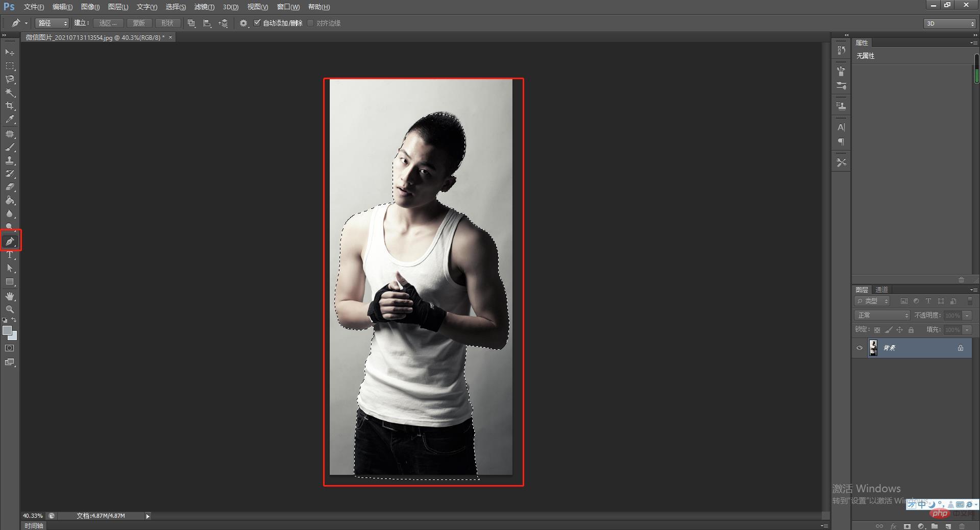Viewport: 980px width, 530px height.
Task: Open the Paragraph panel icon
Action: [x=841, y=142]
